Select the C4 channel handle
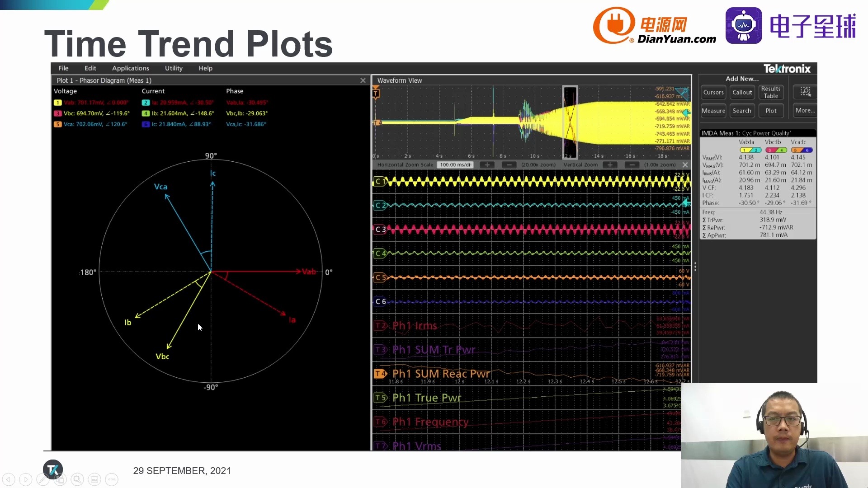 (380, 253)
